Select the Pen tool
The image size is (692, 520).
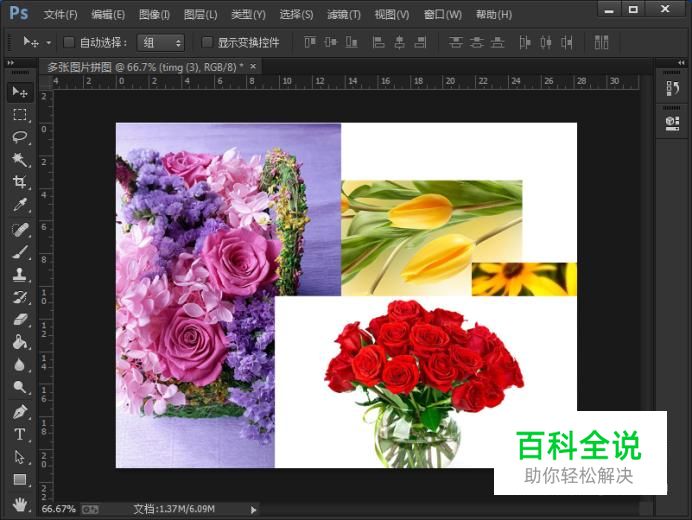pyautogui.click(x=19, y=412)
